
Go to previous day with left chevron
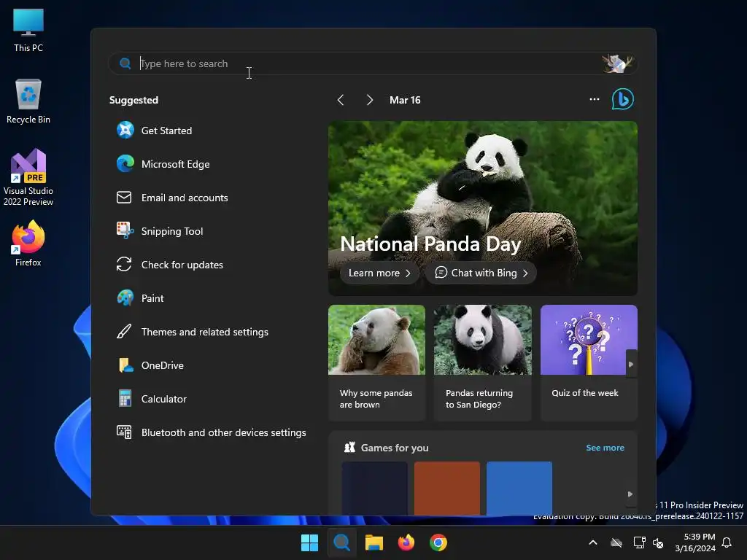[341, 100]
